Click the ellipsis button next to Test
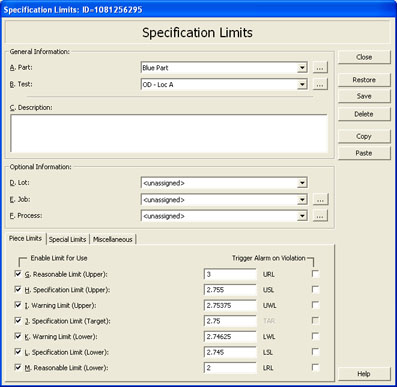Image resolution: width=397 pixels, height=387 pixels. coord(320,84)
